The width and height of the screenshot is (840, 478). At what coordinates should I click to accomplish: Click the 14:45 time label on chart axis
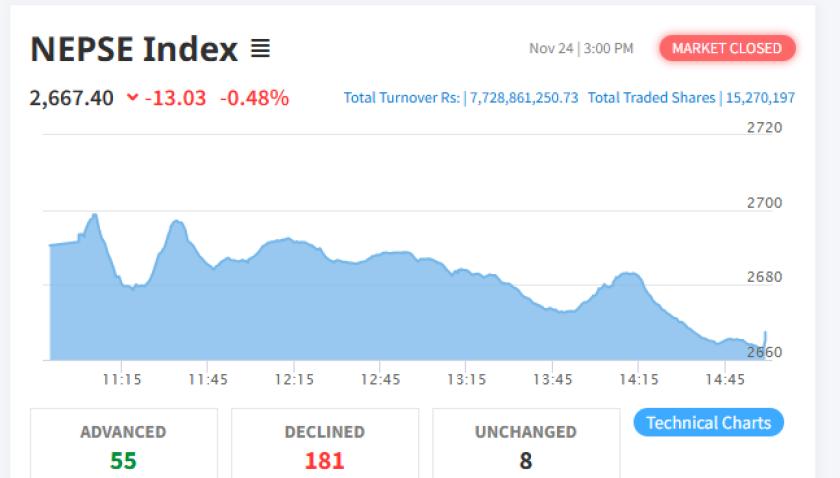point(725,380)
